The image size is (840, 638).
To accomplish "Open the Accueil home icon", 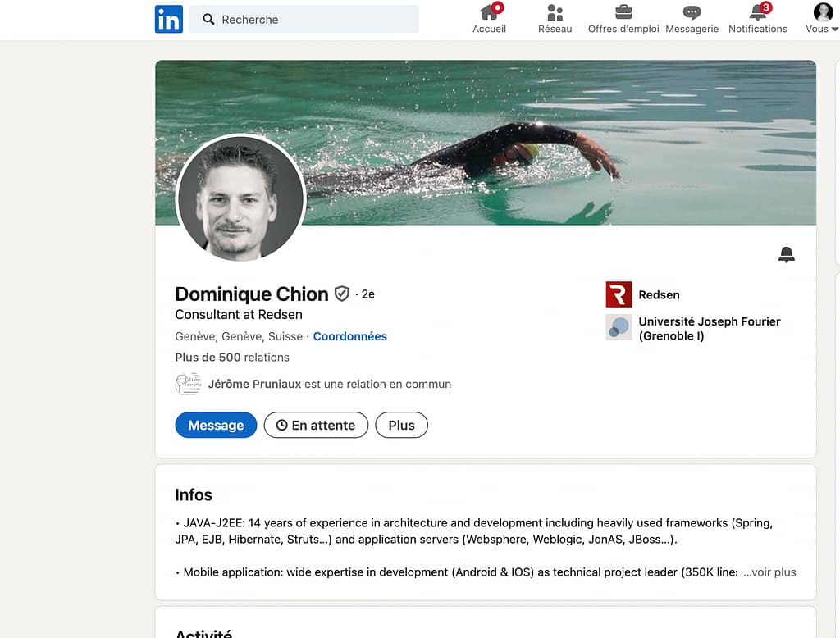I will 490,12.
